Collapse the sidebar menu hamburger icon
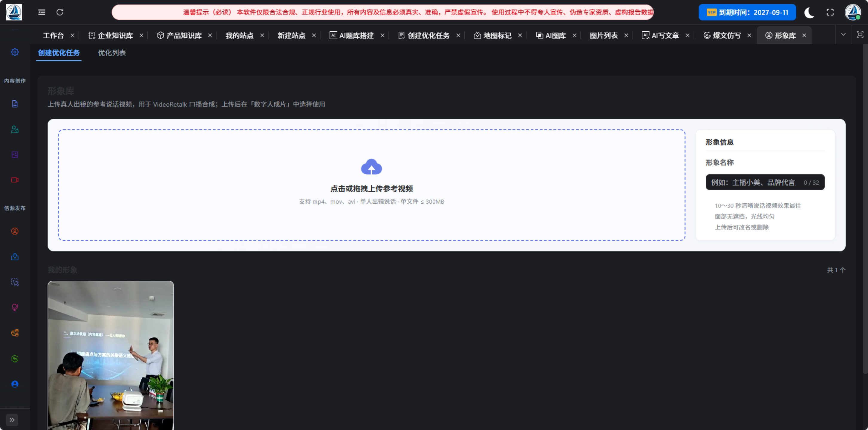The width and height of the screenshot is (868, 430). click(x=42, y=12)
